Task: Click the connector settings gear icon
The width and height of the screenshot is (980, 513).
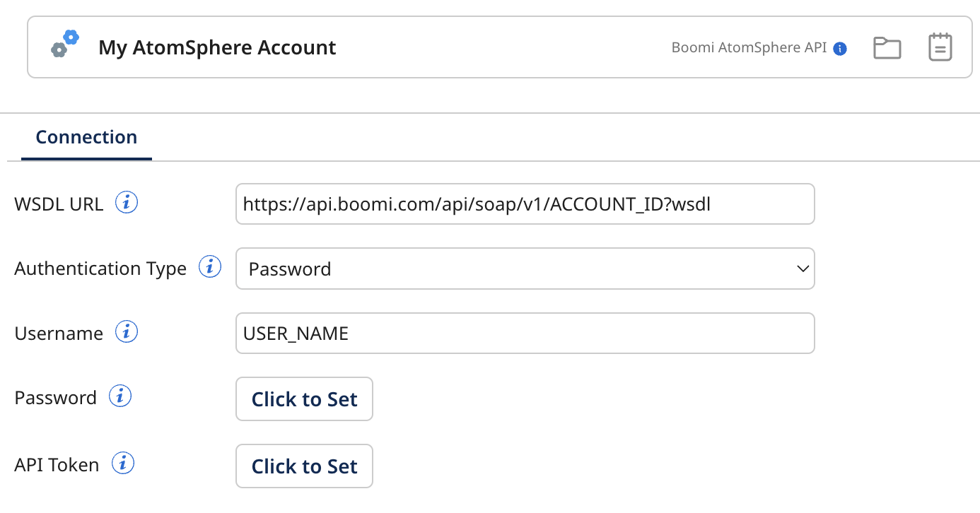Action: coord(62,45)
